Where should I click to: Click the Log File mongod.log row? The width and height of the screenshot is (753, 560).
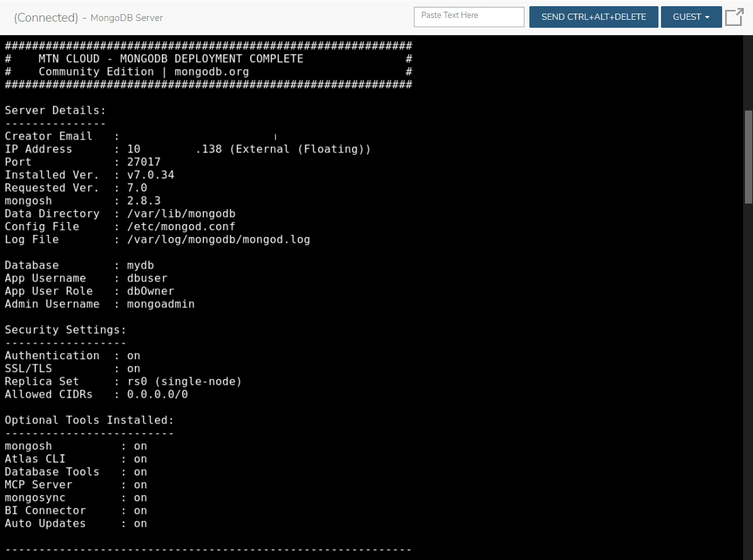158,240
